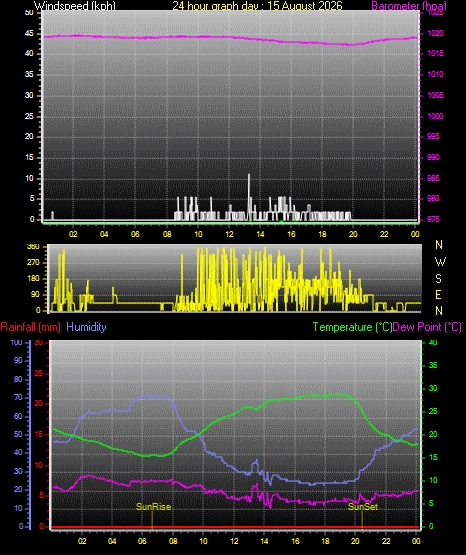Click the "5" red rainfall axis value
466x555 pixels.
(x=41, y=496)
